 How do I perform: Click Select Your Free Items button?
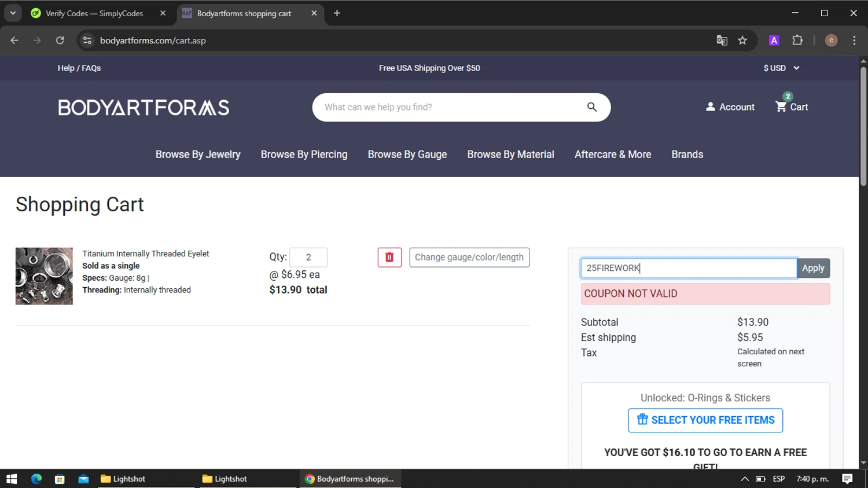(x=705, y=420)
